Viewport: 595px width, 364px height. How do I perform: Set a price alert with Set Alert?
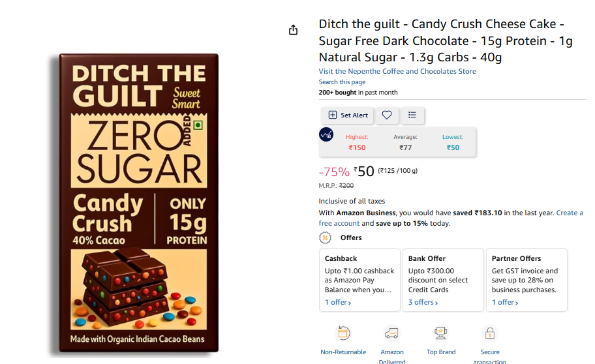click(x=348, y=115)
